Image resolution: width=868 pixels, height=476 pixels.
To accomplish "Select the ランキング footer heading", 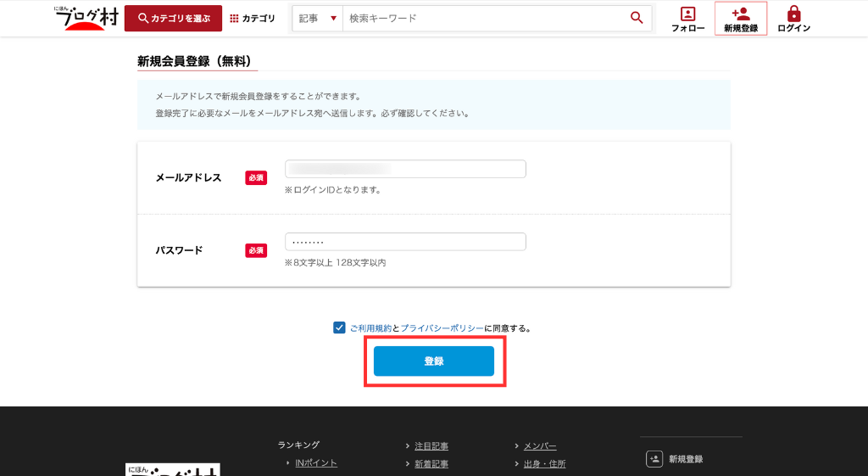I will tap(298, 445).
